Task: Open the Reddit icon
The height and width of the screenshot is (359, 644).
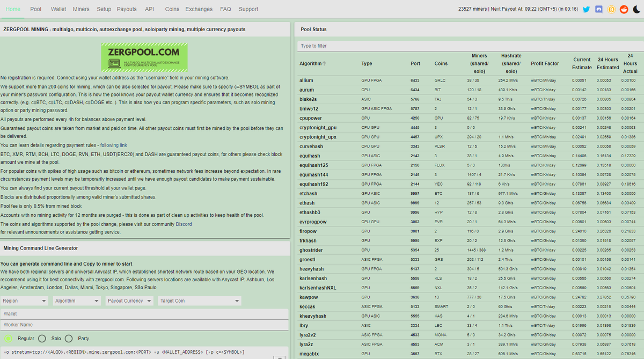Action: [624, 9]
